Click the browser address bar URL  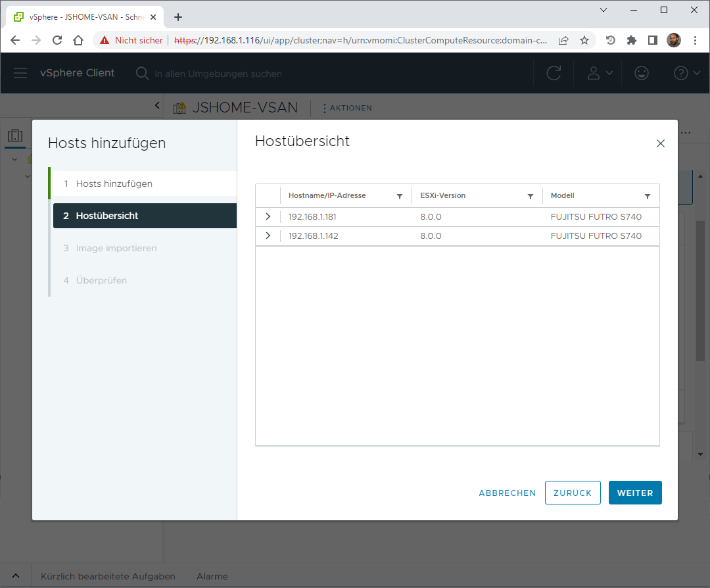(x=375, y=40)
